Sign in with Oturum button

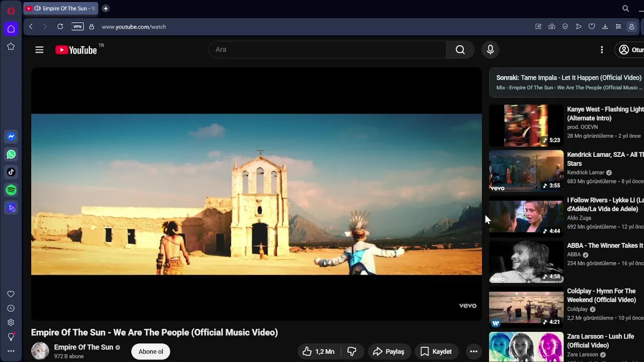629,50
